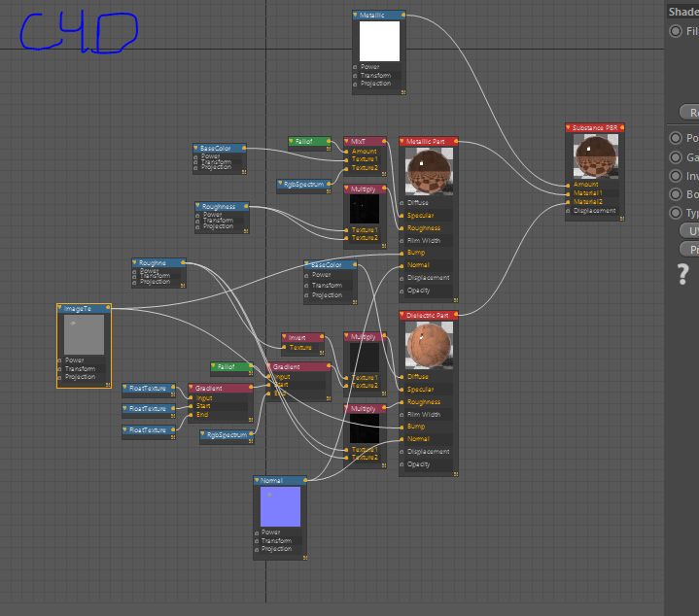Viewport: 699px width, 616px height.
Task: Click the UV button in side panel
Action: (689, 230)
